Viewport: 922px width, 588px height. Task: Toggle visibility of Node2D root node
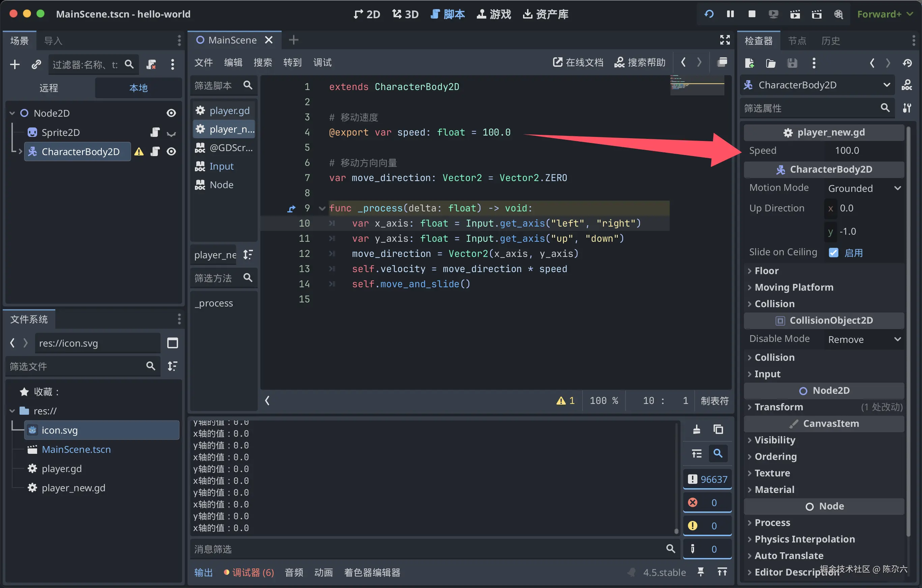click(x=171, y=113)
